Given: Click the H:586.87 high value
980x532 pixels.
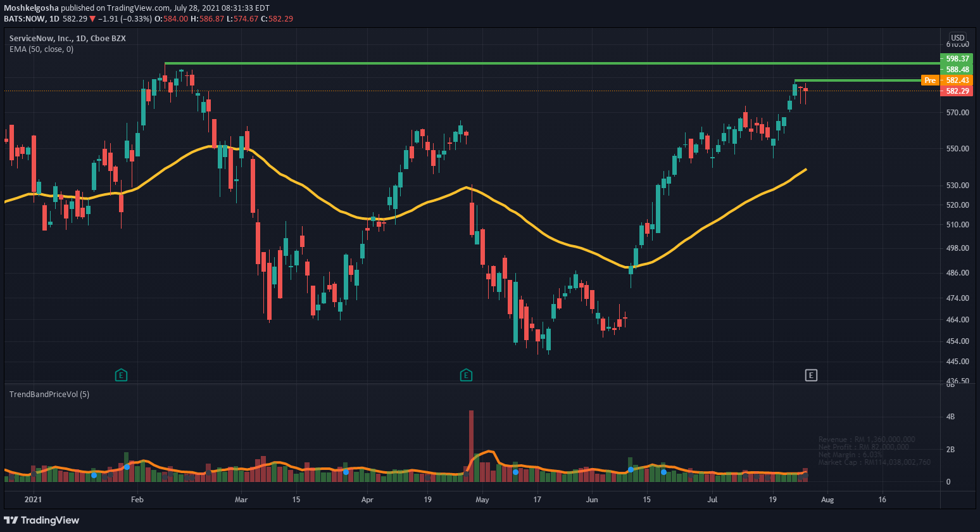Looking at the screenshot, I should 208,19.
